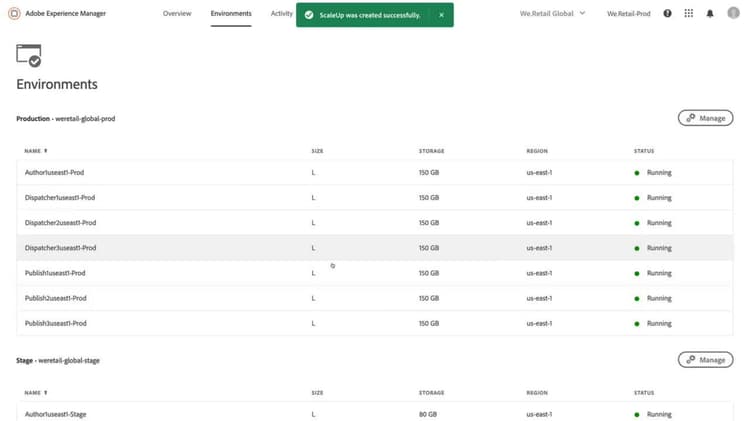750x421 pixels.
Task: Click Running status of Dispatcher1useast1-Prod
Action: [653, 198]
